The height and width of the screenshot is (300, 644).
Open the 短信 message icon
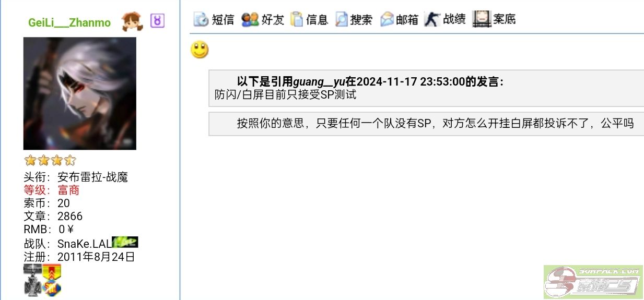[201, 19]
